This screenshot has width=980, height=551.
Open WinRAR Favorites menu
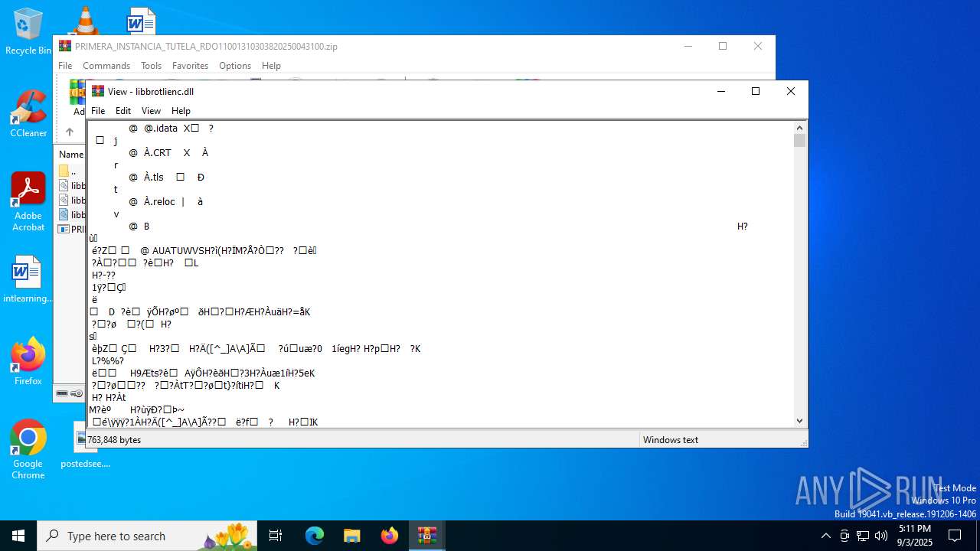click(190, 66)
